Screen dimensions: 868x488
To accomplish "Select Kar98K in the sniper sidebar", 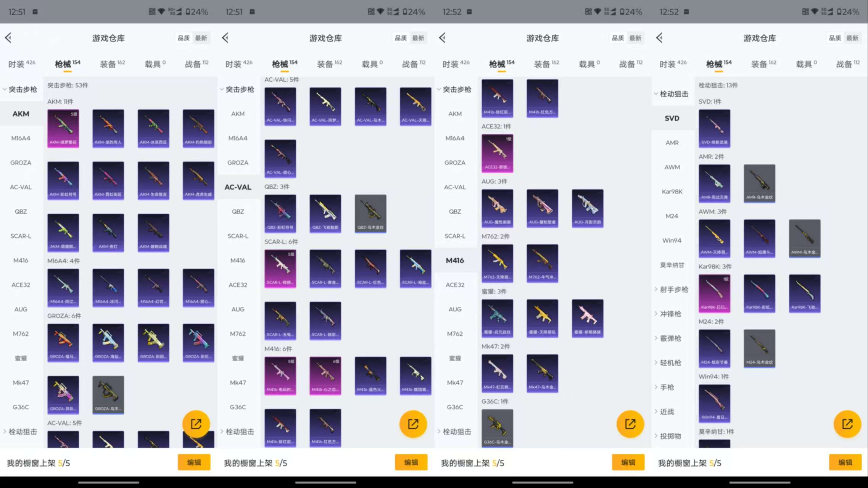I will tap(672, 192).
